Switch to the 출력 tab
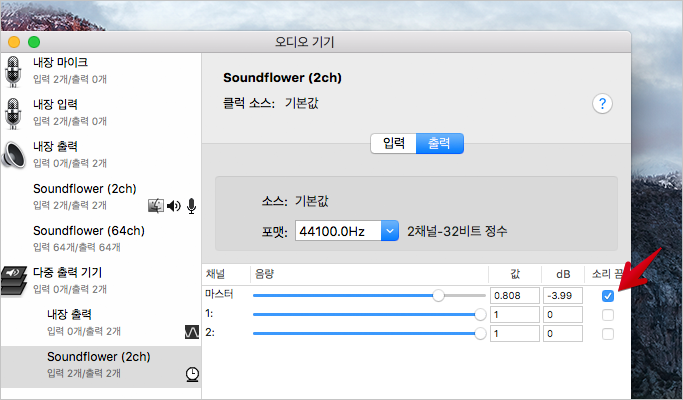 [440, 143]
